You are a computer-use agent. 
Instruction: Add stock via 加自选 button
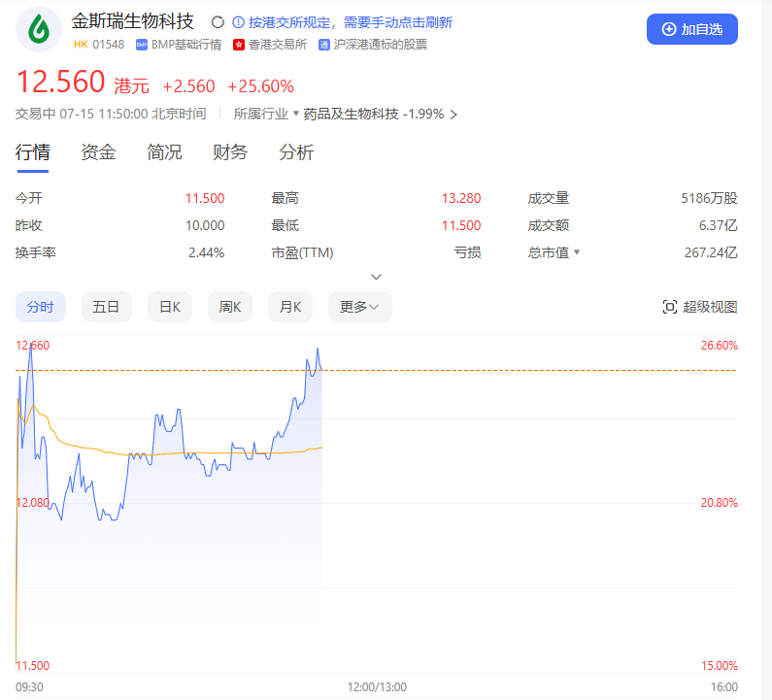(691, 29)
